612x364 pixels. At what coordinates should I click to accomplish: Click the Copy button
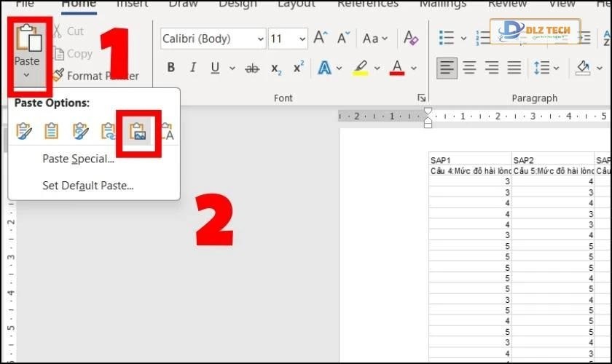point(73,53)
